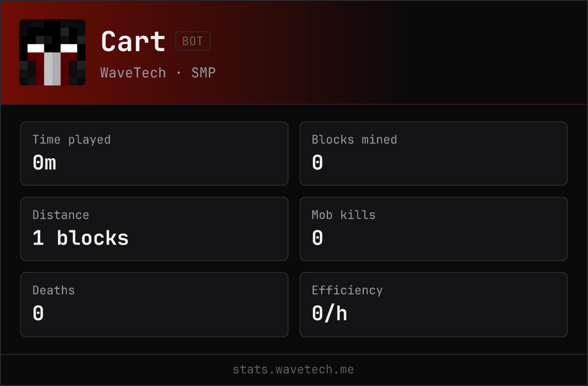Click the Efficiency stat card

click(434, 305)
